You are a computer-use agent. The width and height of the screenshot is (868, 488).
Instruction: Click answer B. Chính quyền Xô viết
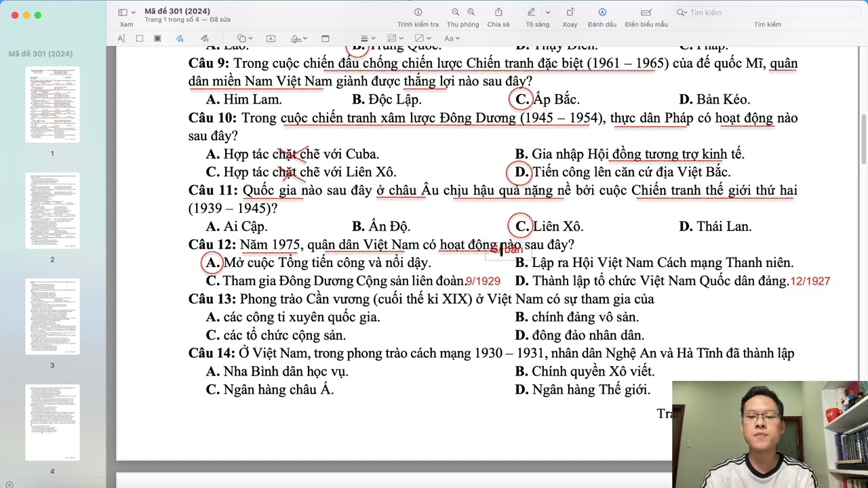coord(585,371)
